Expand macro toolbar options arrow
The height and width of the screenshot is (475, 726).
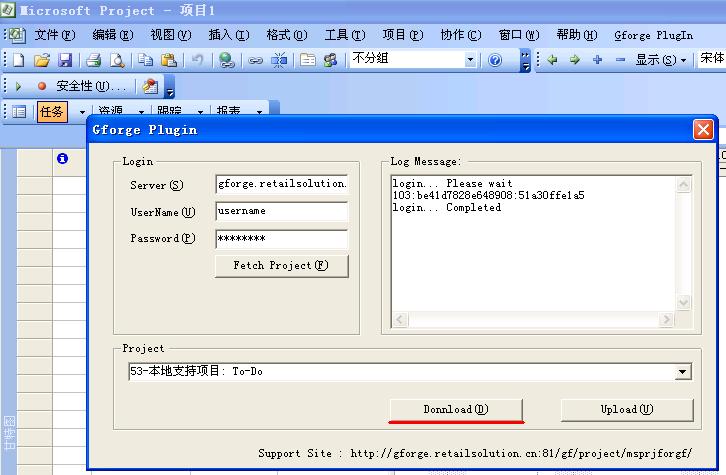170,87
